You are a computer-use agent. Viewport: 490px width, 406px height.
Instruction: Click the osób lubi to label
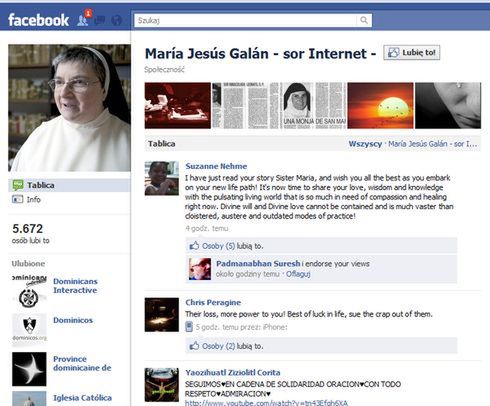(x=31, y=240)
